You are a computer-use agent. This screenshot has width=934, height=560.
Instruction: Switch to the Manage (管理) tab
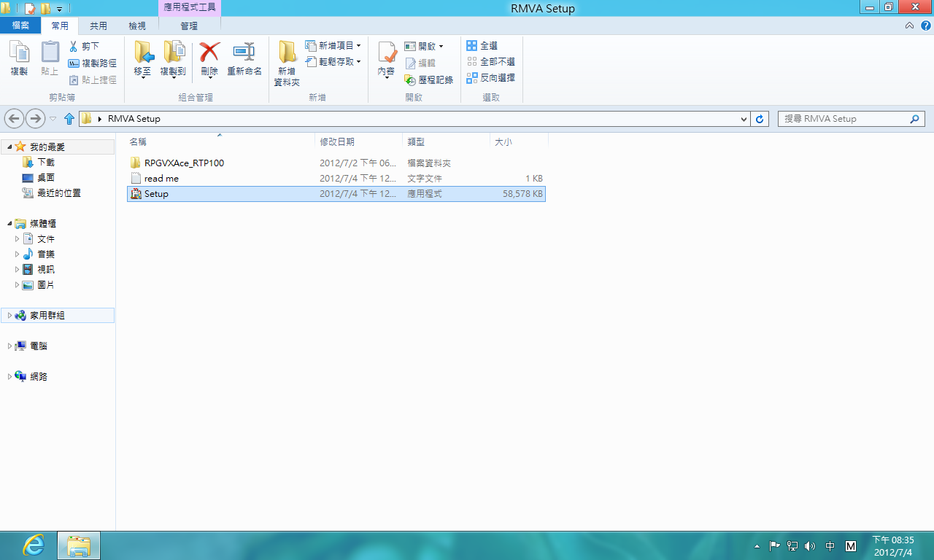[189, 26]
